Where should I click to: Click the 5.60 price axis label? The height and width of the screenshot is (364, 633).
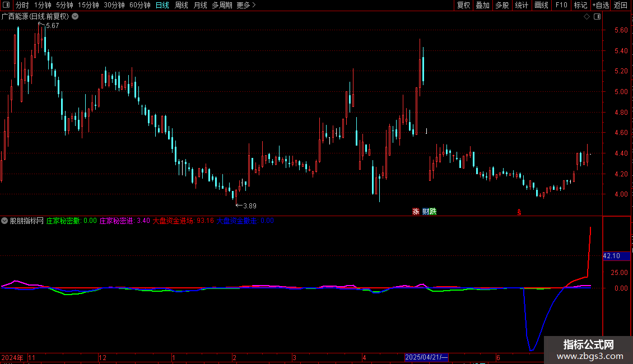point(621,30)
